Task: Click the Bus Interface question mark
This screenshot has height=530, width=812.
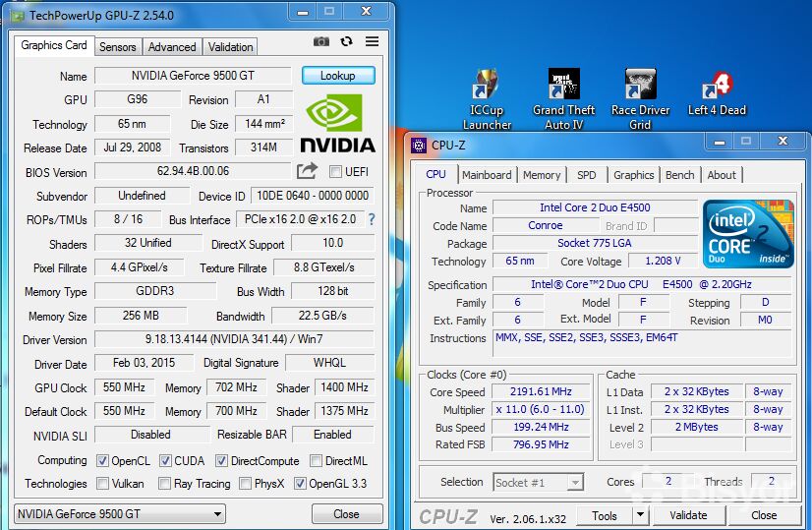Action: pyautogui.click(x=372, y=219)
